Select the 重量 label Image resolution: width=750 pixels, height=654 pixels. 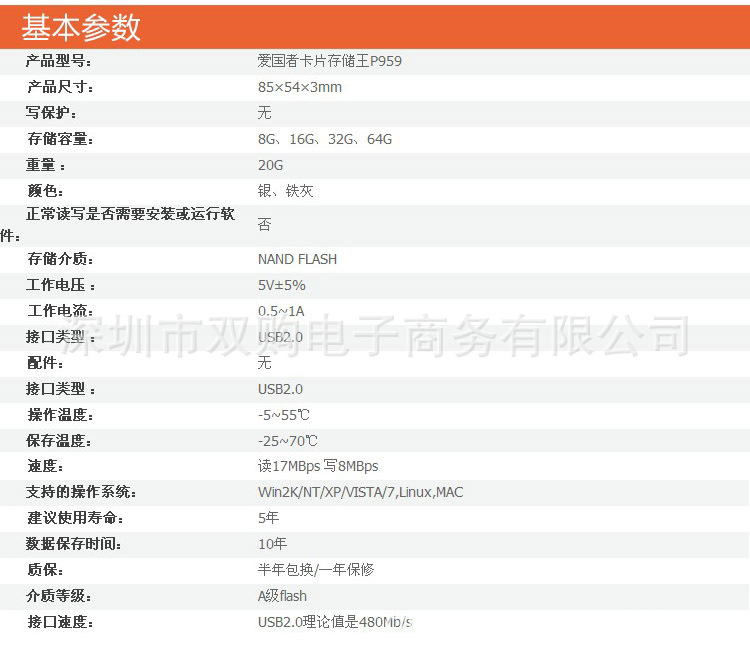click(x=45, y=165)
